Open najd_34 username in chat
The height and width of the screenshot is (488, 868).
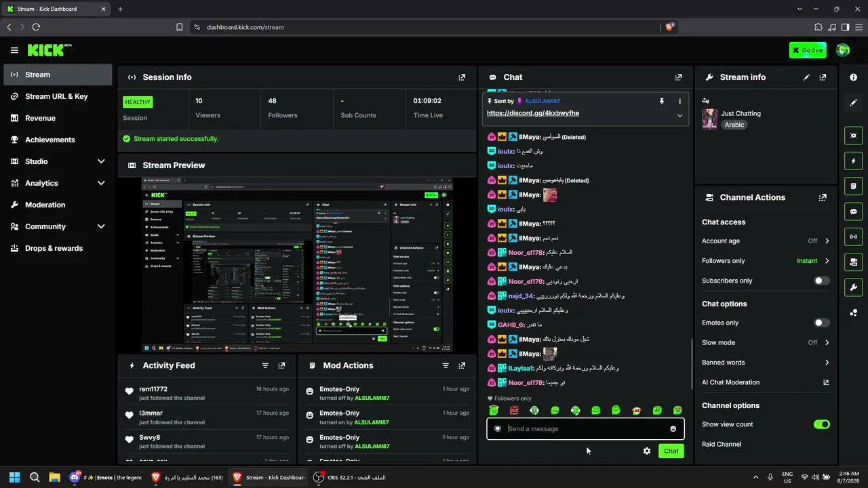pyautogui.click(x=521, y=296)
